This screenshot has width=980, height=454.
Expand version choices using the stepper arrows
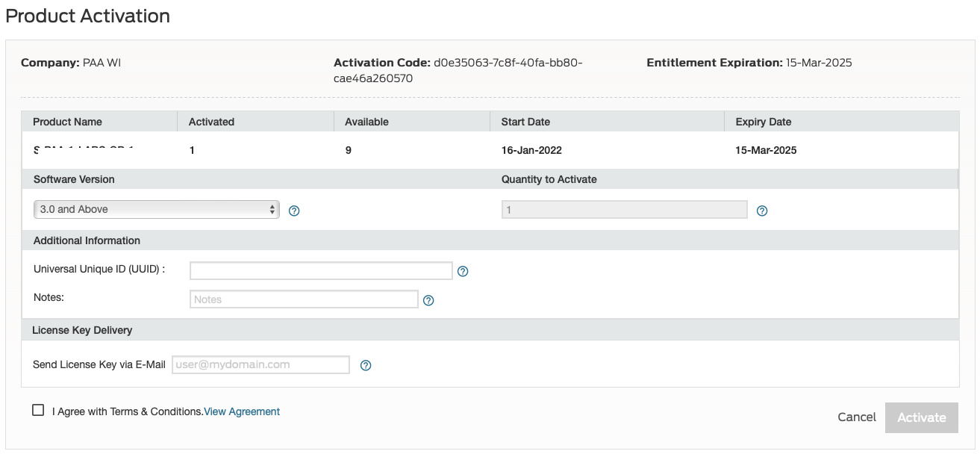pyautogui.click(x=272, y=208)
